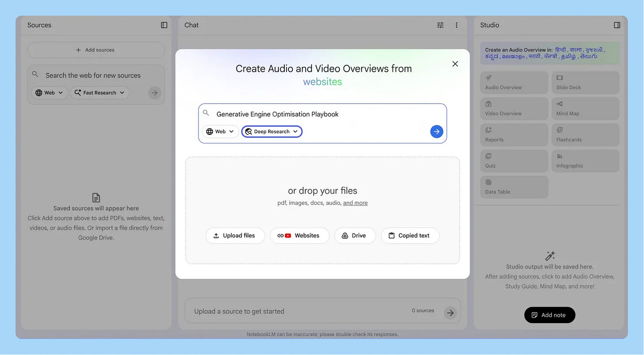Open chat configuration sliders icon
Screen dimensions: 644x355
click(x=440, y=25)
